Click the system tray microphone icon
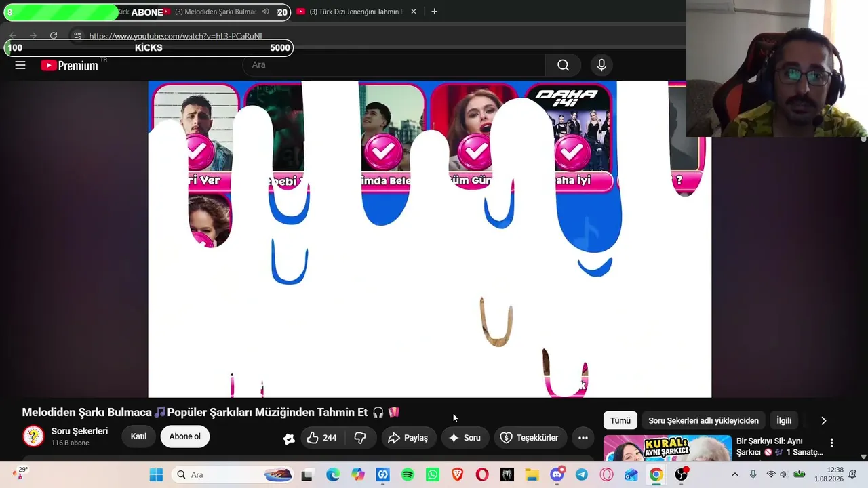The width and height of the screenshot is (868, 488). click(x=753, y=474)
